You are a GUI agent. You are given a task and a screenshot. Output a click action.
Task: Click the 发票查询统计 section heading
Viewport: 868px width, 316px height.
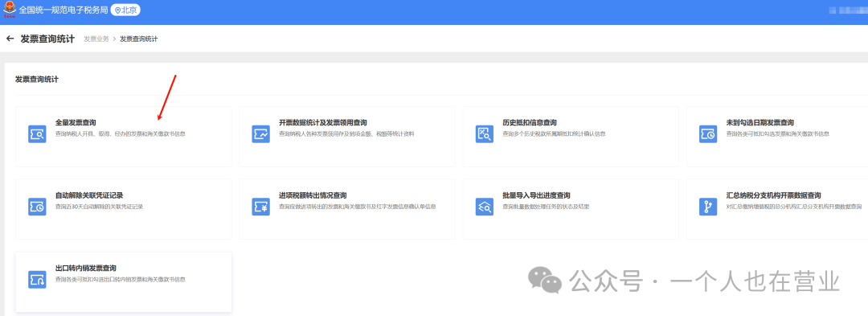[36, 80]
